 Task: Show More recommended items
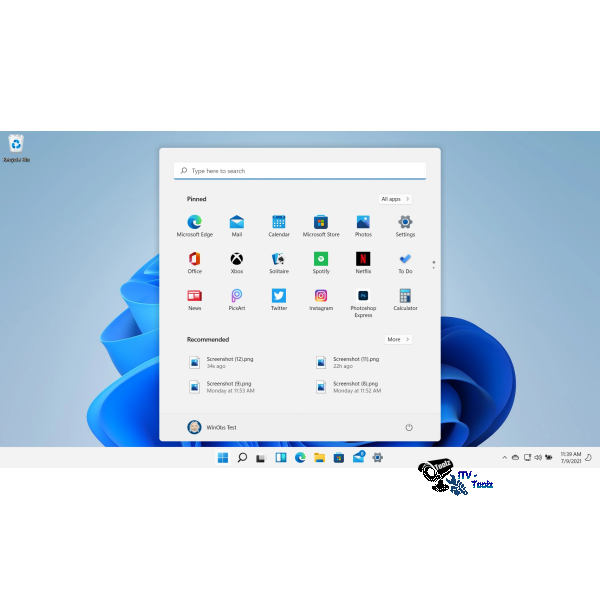point(398,339)
